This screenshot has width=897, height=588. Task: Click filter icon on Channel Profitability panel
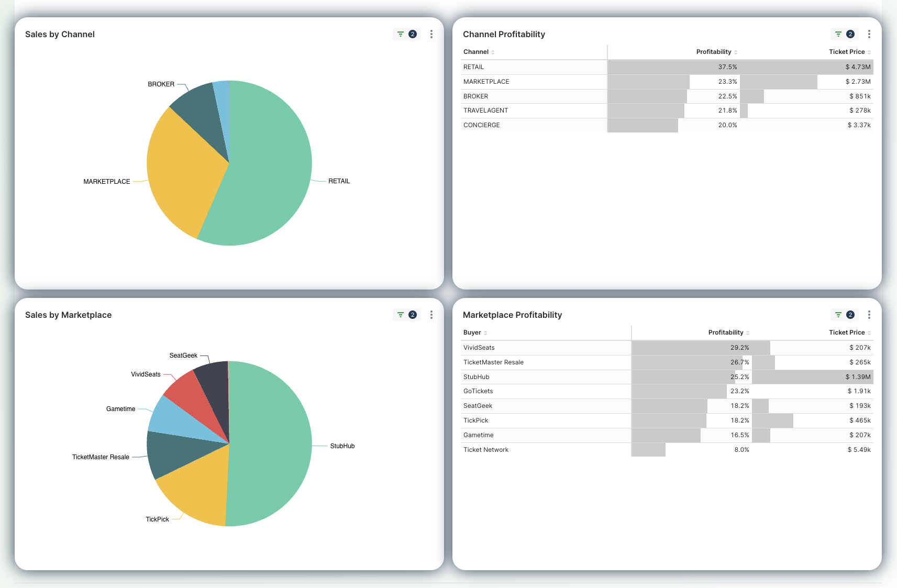coord(844,34)
